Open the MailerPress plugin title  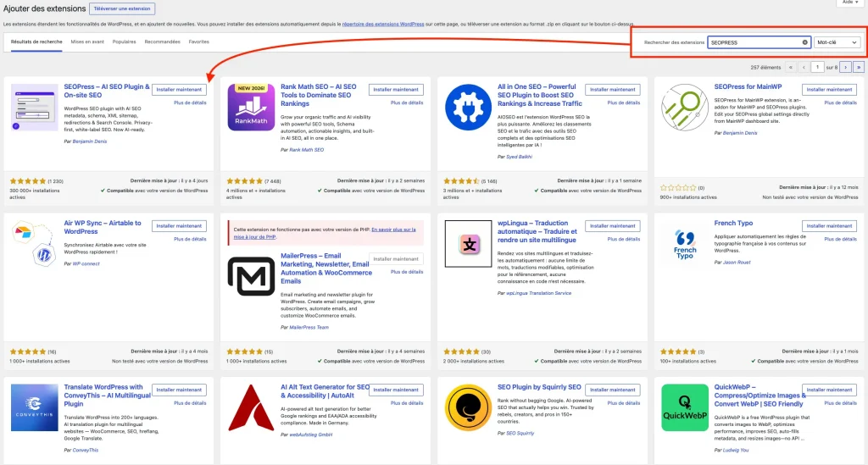click(x=325, y=268)
